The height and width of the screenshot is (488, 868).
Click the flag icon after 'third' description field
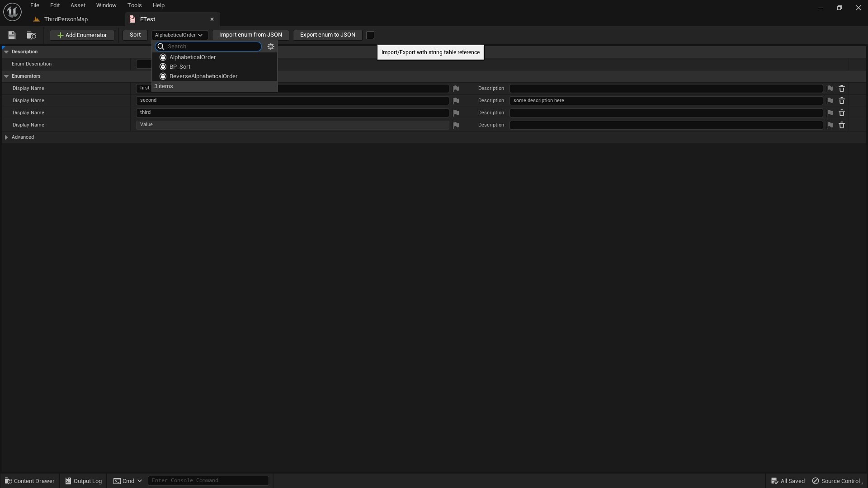click(830, 113)
